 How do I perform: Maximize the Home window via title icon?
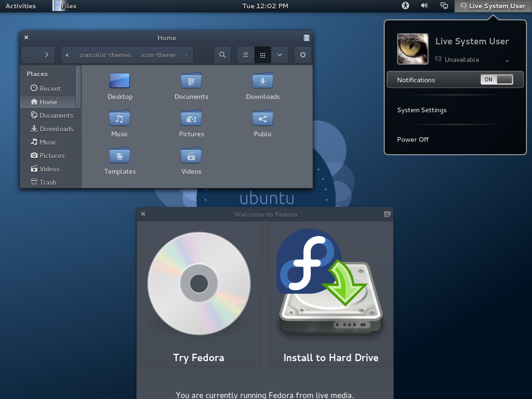click(306, 38)
